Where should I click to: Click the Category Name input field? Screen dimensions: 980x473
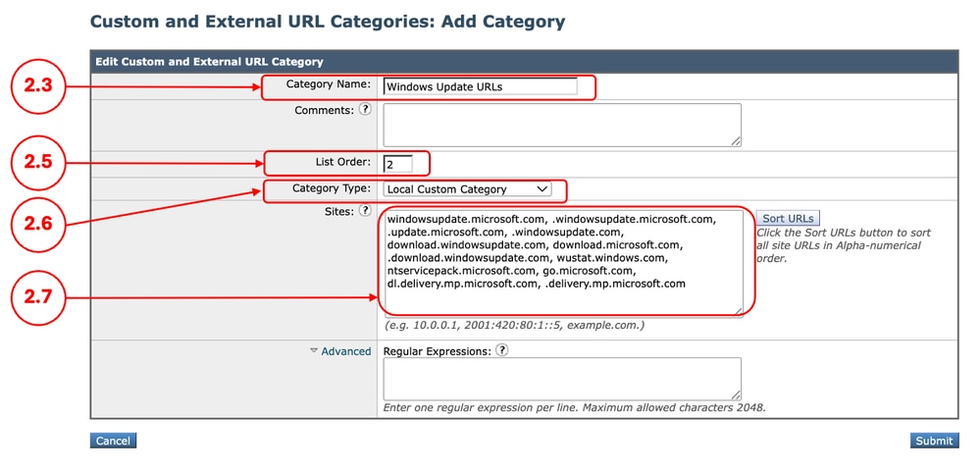coord(480,87)
